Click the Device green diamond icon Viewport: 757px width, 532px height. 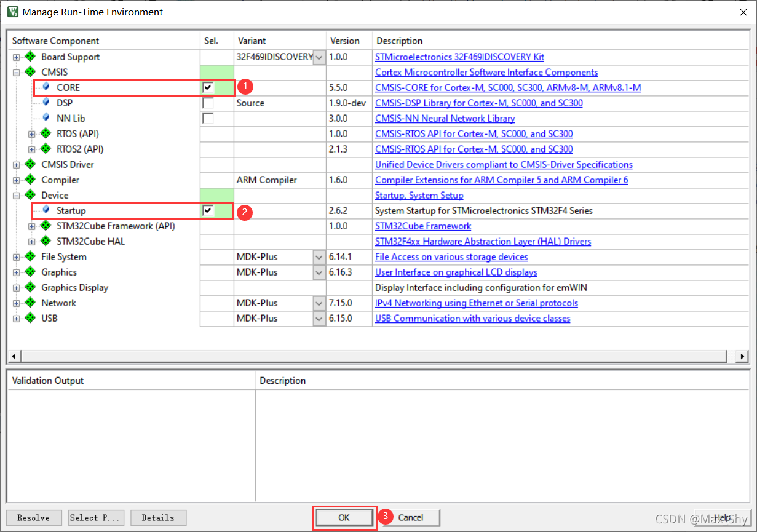pos(30,195)
